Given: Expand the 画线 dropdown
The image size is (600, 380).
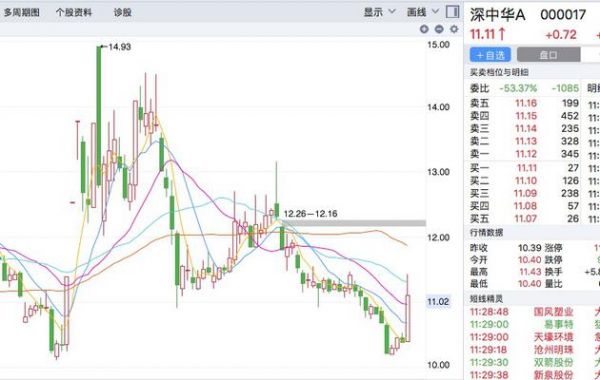Looking at the screenshot, I should point(422,12).
